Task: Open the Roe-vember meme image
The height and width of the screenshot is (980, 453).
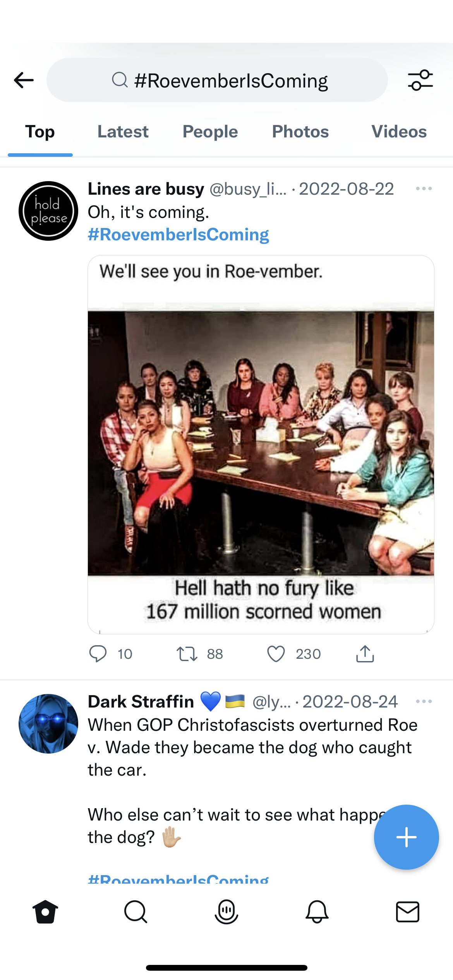Action: 261,444
